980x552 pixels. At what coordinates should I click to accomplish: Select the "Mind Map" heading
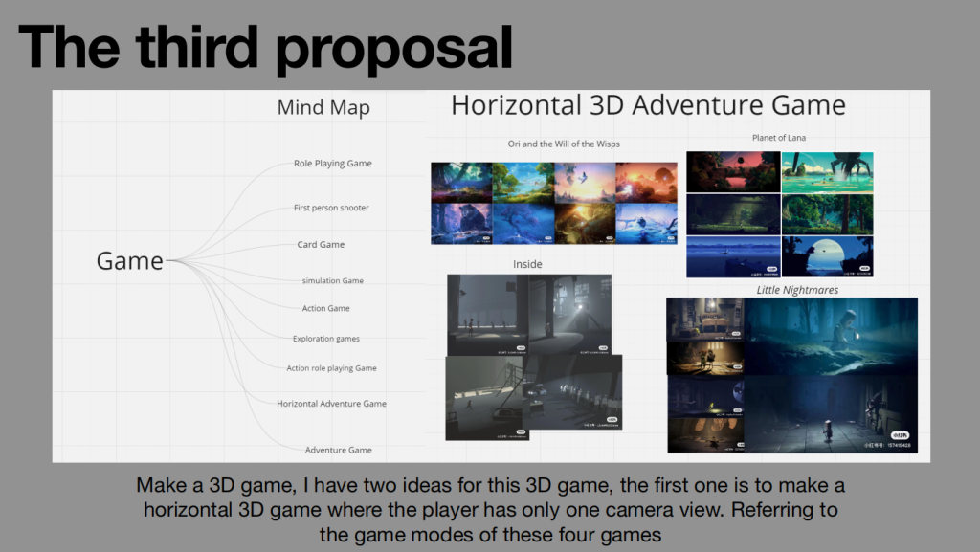[x=323, y=107]
